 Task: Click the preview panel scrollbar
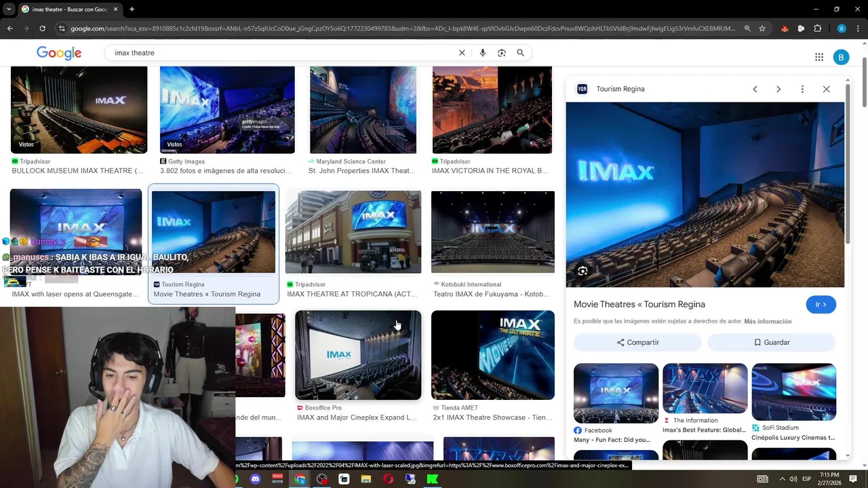coord(848,163)
